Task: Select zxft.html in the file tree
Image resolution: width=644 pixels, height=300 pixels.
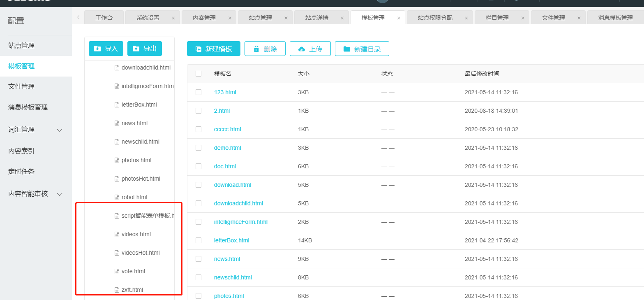Action: tap(132, 290)
